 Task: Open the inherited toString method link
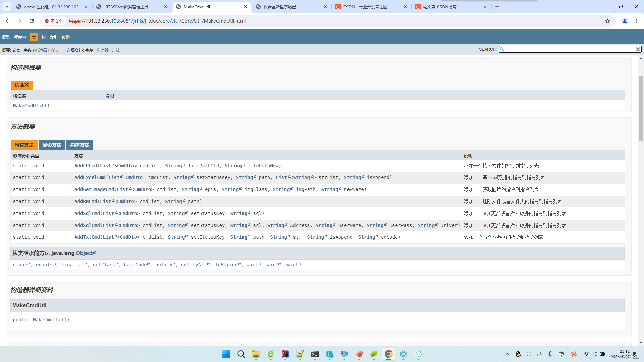(x=228, y=265)
